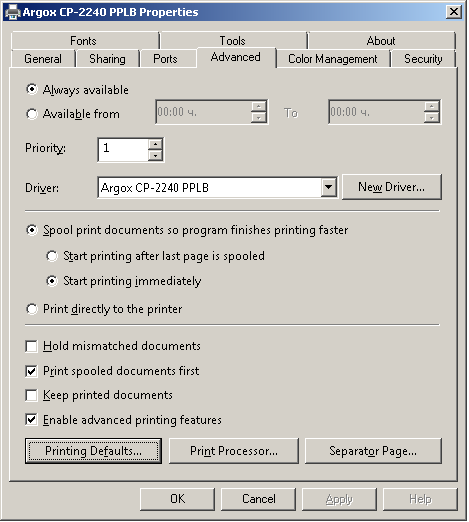Click into the Priority value field
469x522 pixels.
tap(123, 150)
